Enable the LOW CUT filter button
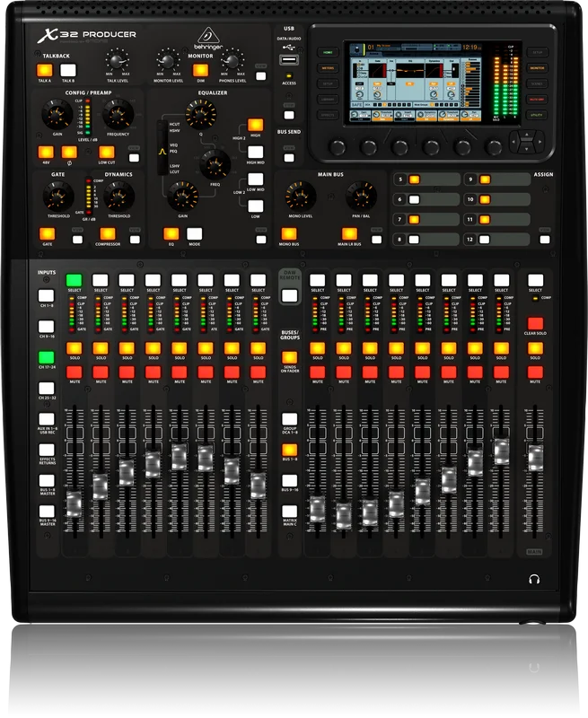This screenshot has height=718, width=588. [x=106, y=153]
